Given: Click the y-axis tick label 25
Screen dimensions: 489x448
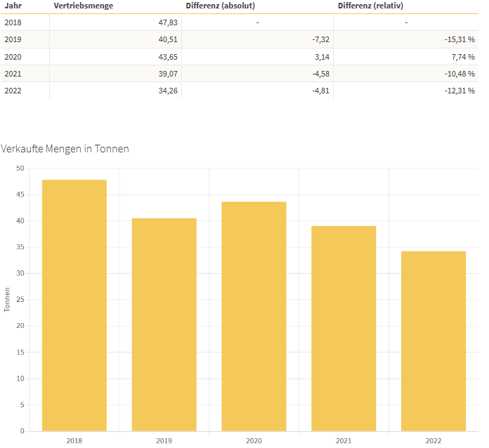Looking at the screenshot, I should point(20,299).
